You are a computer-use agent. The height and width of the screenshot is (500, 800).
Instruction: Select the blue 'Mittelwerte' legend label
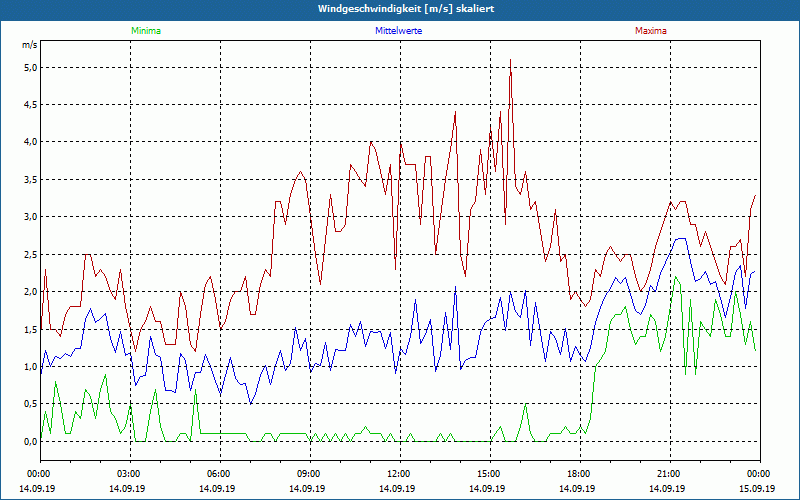tap(398, 31)
